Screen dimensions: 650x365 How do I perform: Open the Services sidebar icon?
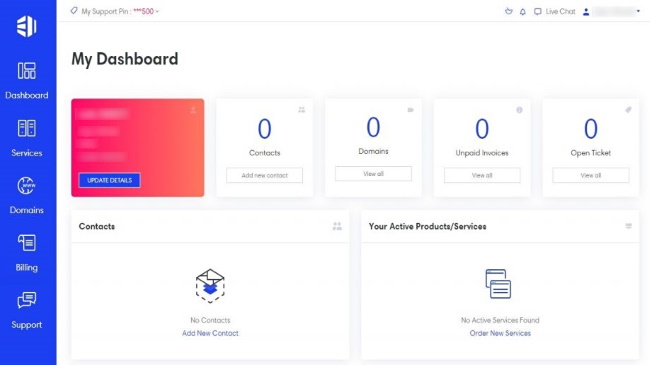pos(27,128)
